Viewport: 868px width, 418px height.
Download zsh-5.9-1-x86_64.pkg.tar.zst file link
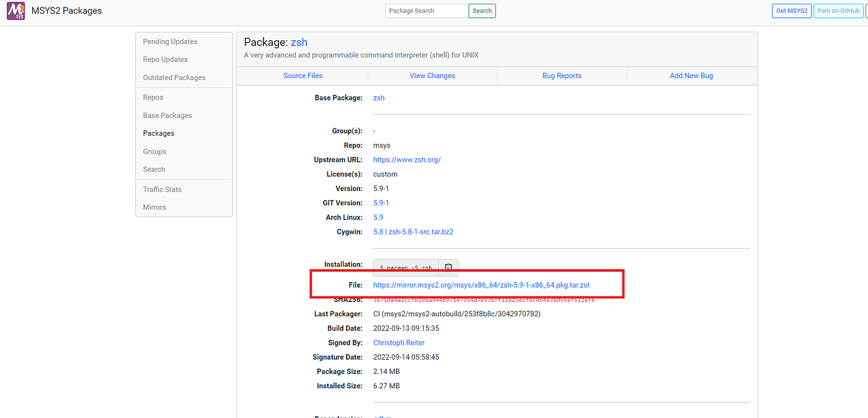click(481, 285)
